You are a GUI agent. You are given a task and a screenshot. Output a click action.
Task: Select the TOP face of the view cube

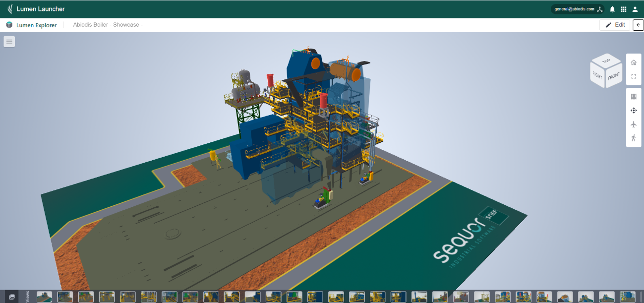coord(606,61)
